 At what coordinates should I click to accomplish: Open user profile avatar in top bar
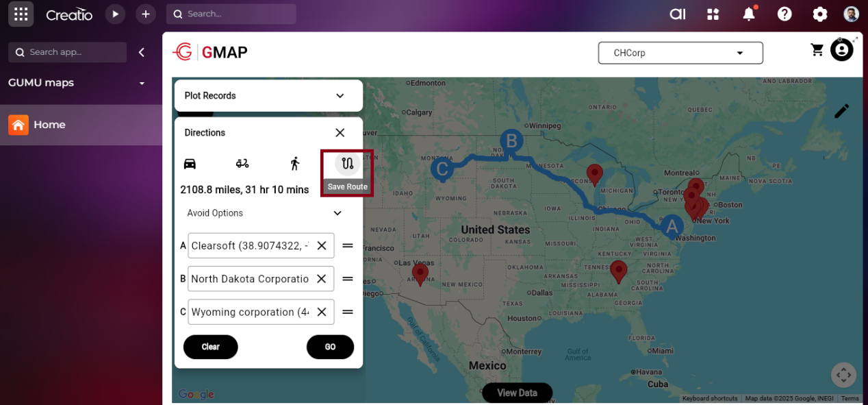pyautogui.click(x=851, y=14)
